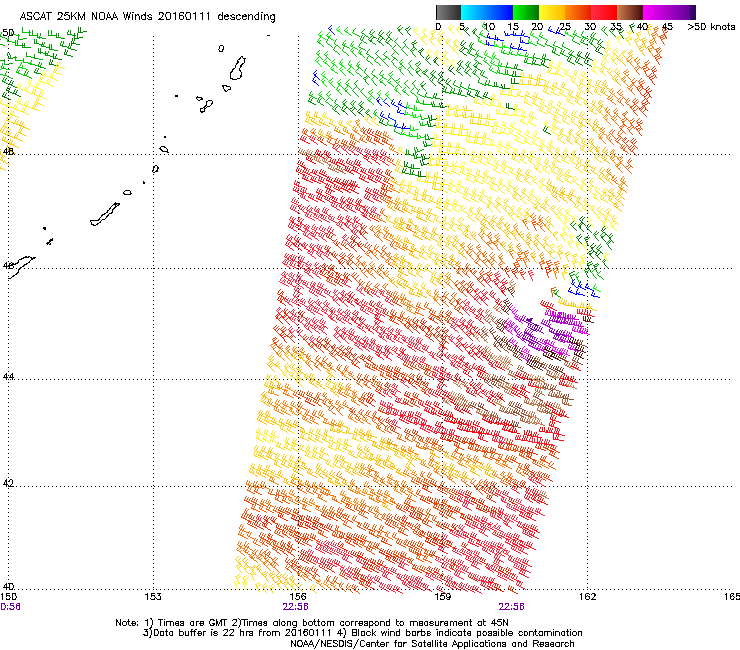Image resolution: width=740 pixels, height=650 pixels.
Task: Pick the brown 35-40 knots legend color
Action: tap(630, 12)
